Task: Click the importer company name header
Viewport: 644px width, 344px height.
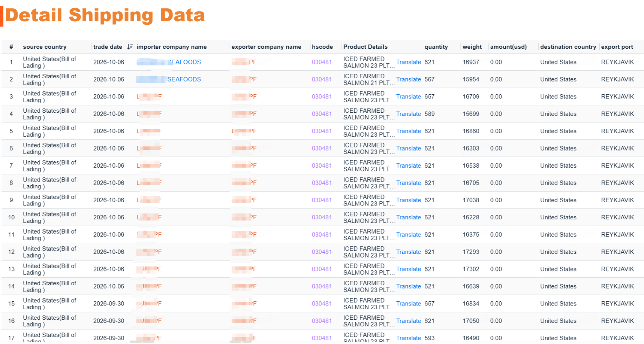Action: pyautogui.click(x=171, y=47)
